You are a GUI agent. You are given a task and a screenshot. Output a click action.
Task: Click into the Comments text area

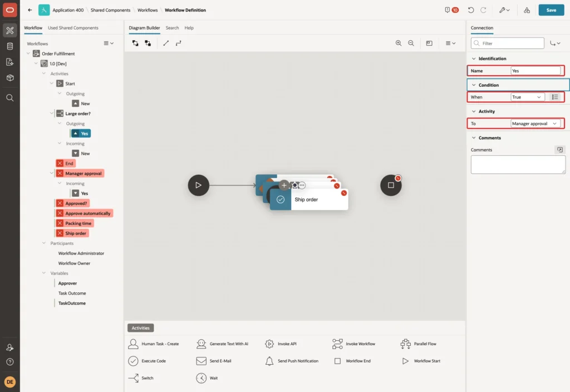[518, 165]
